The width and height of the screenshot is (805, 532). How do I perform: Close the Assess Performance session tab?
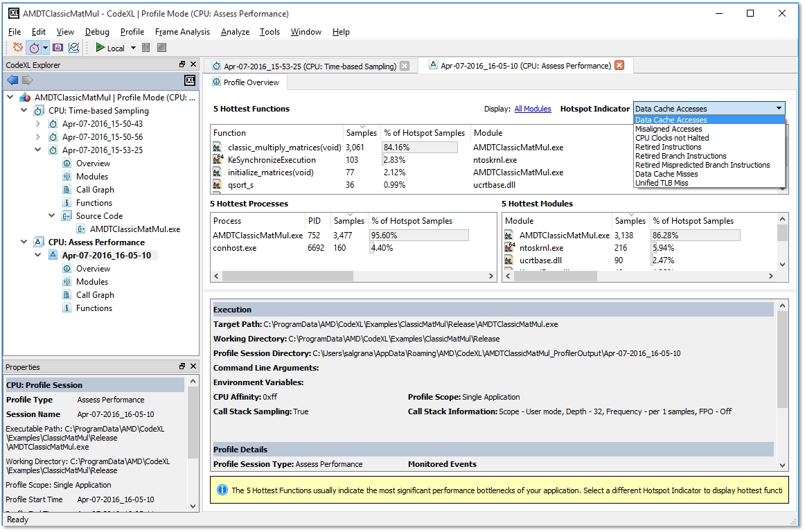pos(619,65)
